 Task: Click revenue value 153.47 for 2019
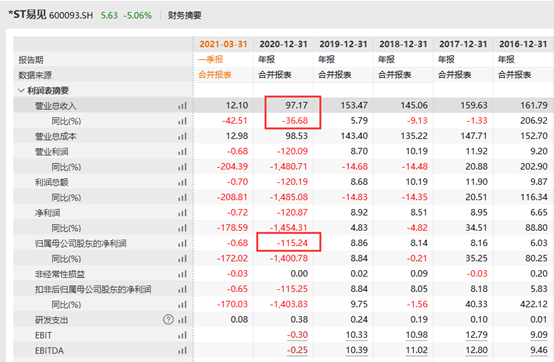pyautogui.click(x=354, y=105)
